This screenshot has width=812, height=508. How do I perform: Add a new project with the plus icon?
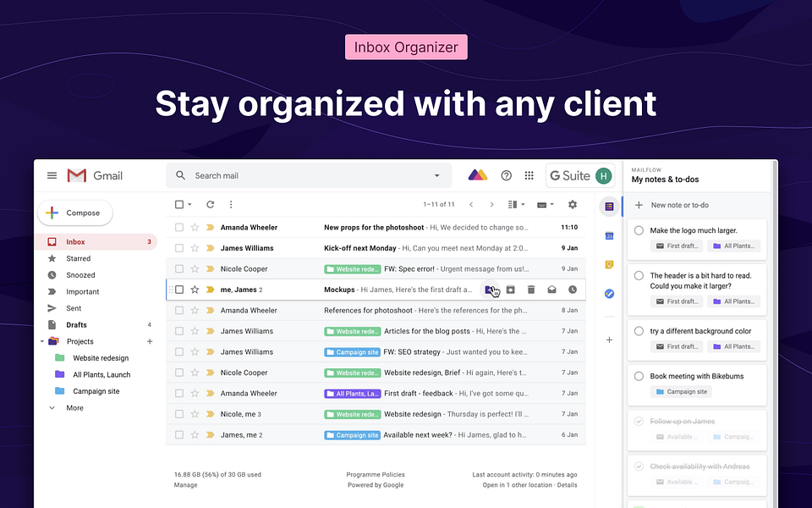(x=150, y=341)
